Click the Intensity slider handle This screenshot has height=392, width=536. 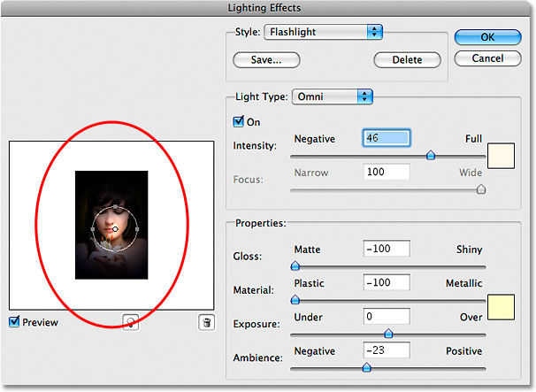point(431,155)
